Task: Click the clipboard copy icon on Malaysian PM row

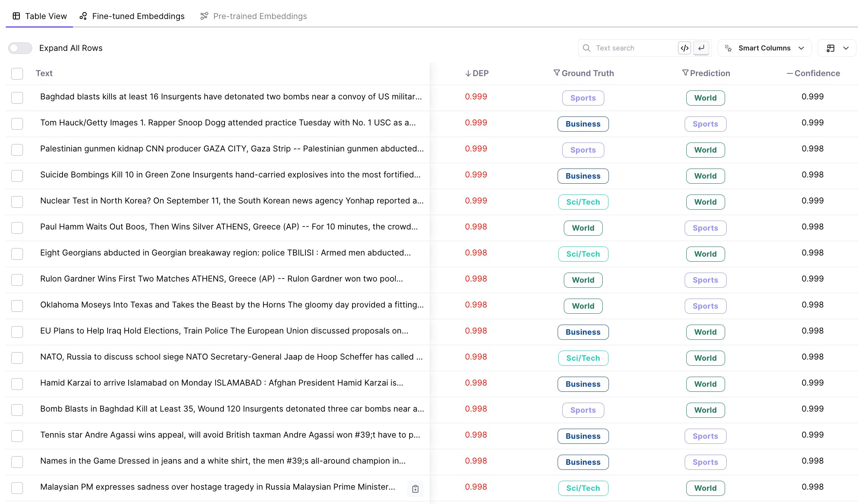Action: pos(415,489)
